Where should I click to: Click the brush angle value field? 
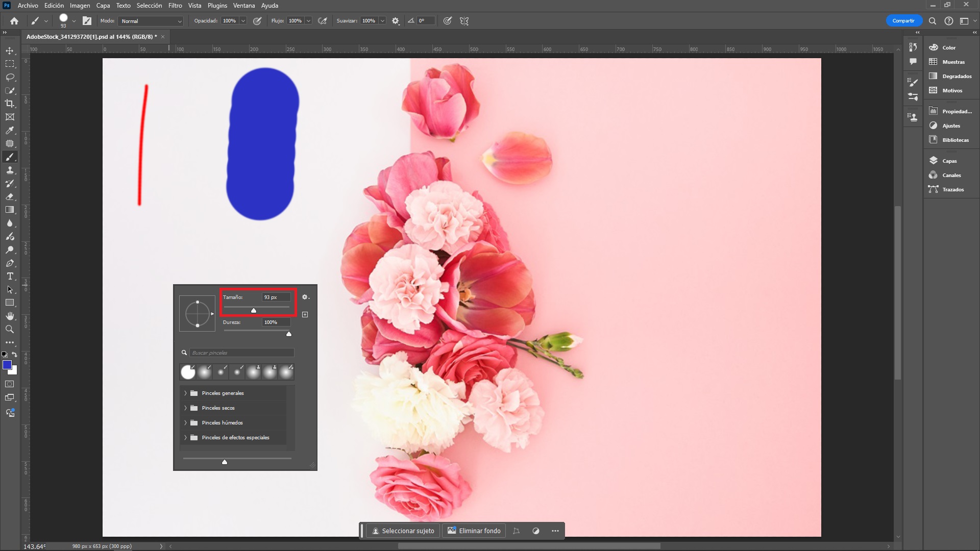pos(426,21)
